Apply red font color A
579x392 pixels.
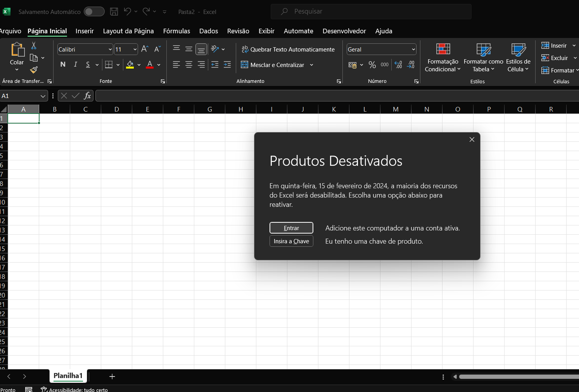[150, 65]
